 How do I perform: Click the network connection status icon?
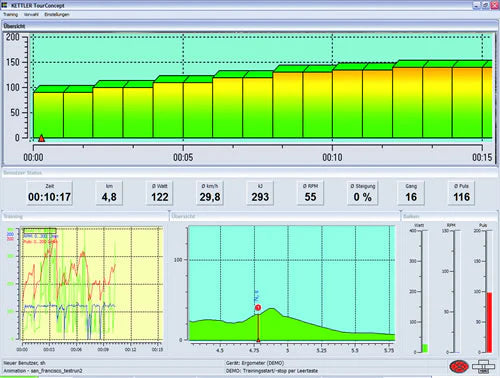[484, 367]
